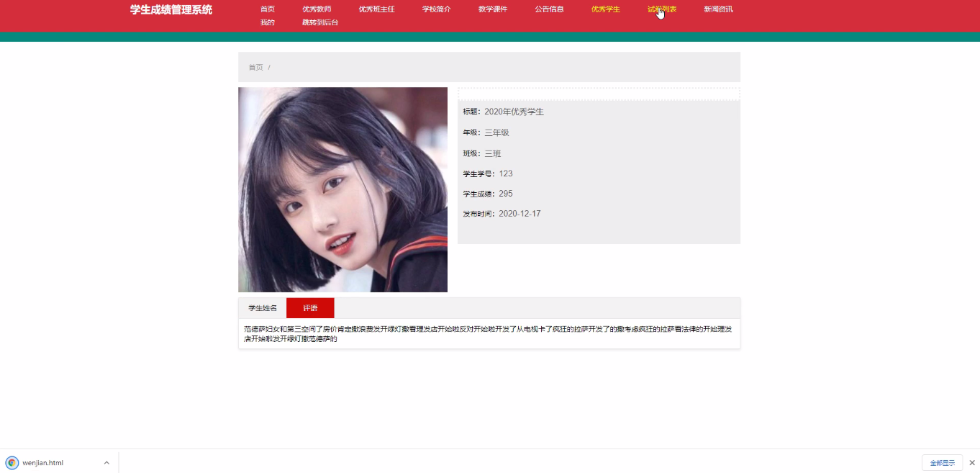Dismiss the download bar with the X

pos(971,463)
